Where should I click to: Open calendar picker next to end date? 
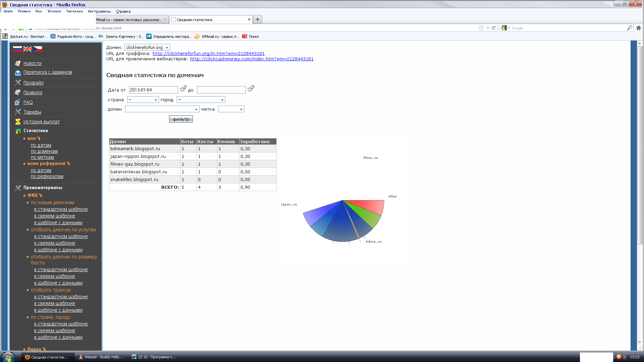251,88
